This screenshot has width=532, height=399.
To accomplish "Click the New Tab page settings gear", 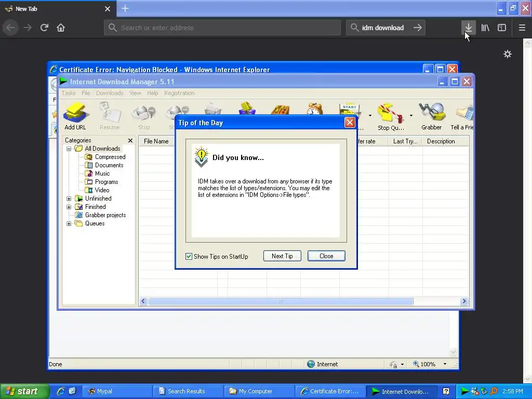I will (508, 54).
